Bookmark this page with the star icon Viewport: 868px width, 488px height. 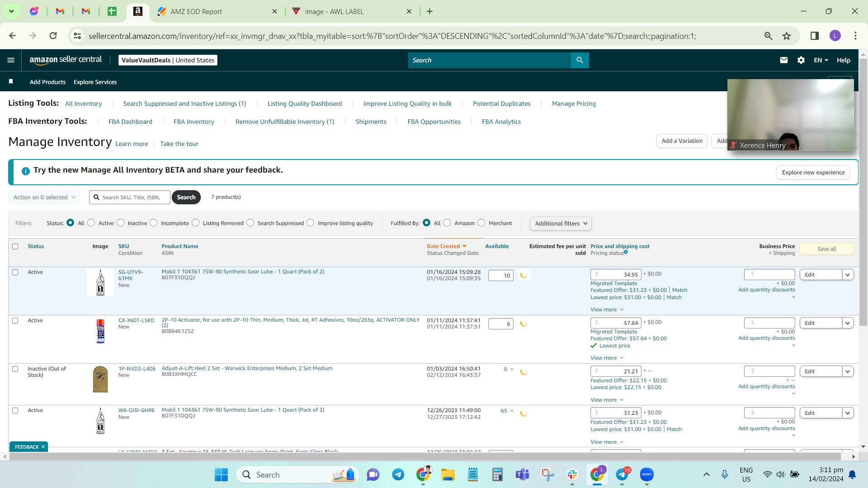(x=787, y=36)
